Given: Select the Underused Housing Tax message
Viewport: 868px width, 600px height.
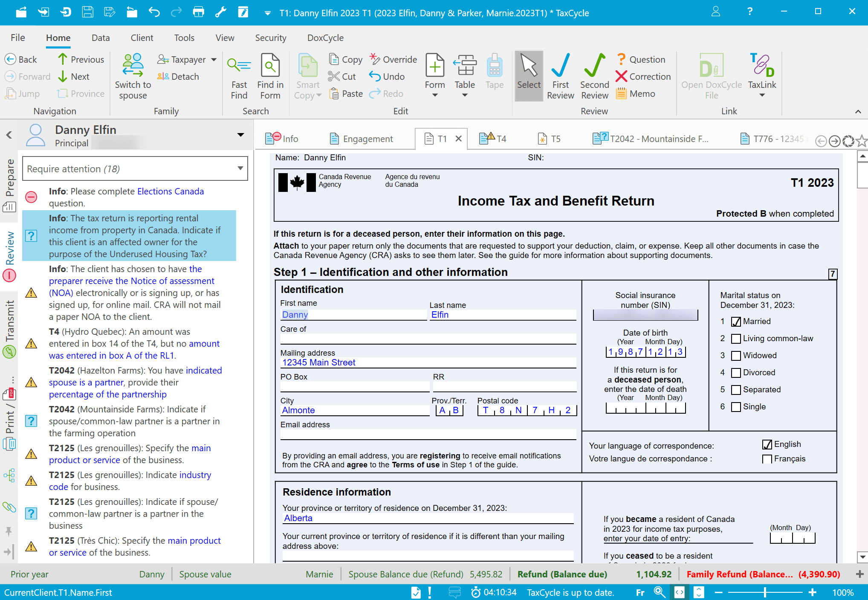Looking at the screenshot, I should (129, 235).
